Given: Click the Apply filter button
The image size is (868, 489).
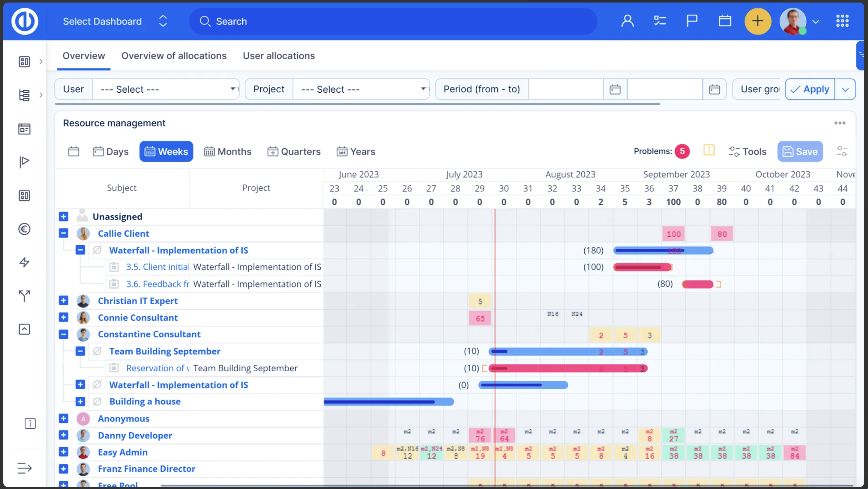Looking at the screenshot, I should pyautogui.click(x=810, y=89).
